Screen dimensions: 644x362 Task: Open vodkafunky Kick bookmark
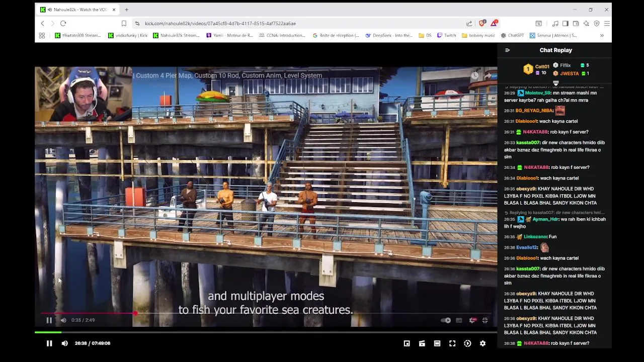pos(128,36)
